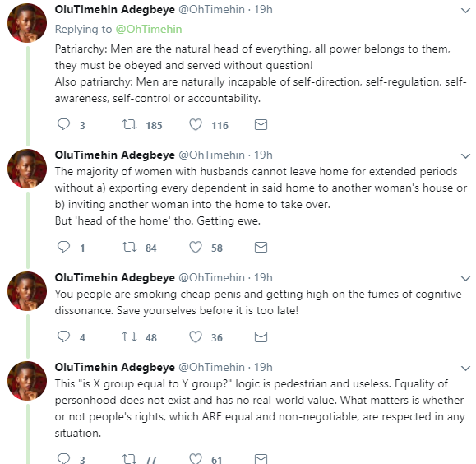Open the 19h timestamp on the equality tweet
Screen dimensions: 476x464
click(x=263, y=368)
